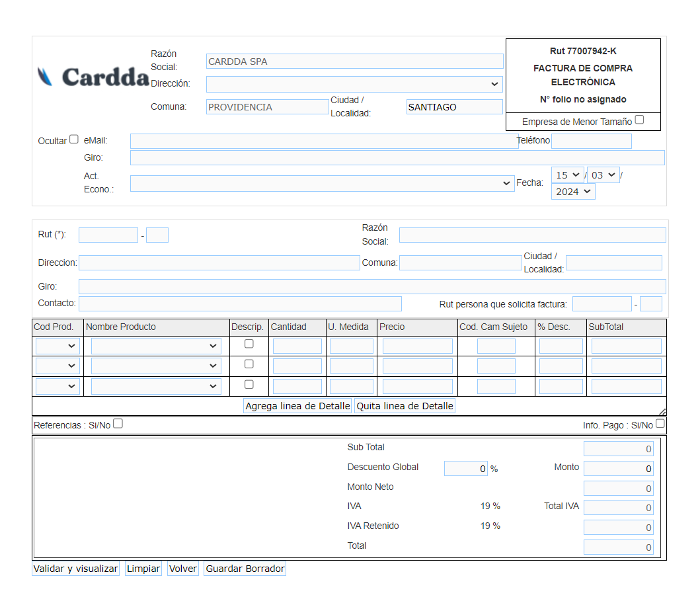Open first row Cod Prod. dropdown
The height and width of the screenshot is (601, 700).
tap(58, 346)
